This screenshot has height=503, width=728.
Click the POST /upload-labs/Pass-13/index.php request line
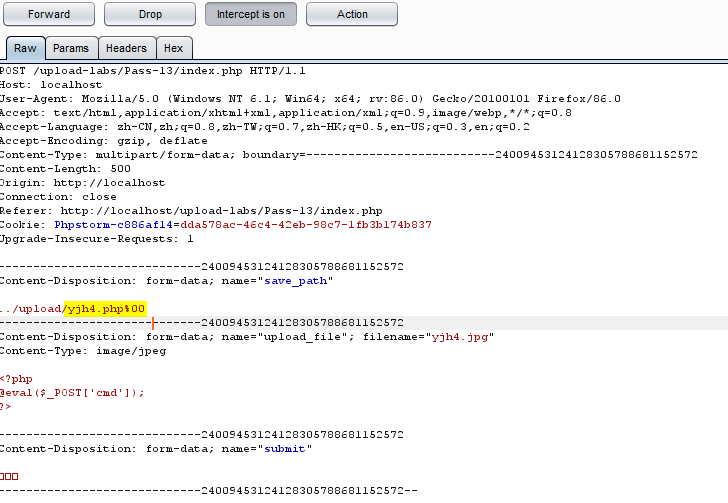tap(153, 71)
